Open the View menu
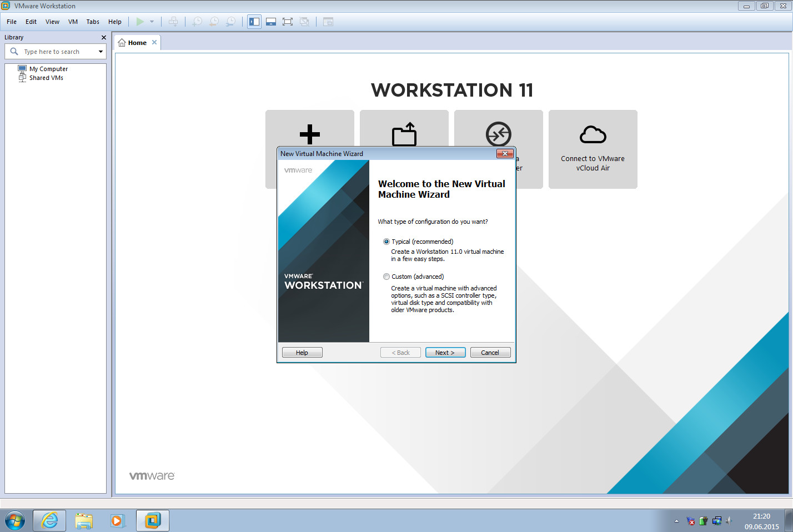793x532 pixels. pyautogui.click(x=52, y=22)
